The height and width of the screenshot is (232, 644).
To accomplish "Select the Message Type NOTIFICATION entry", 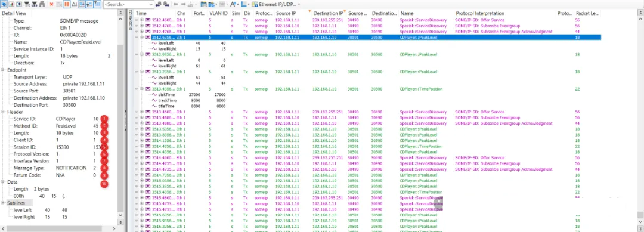I will pos(71,168).
